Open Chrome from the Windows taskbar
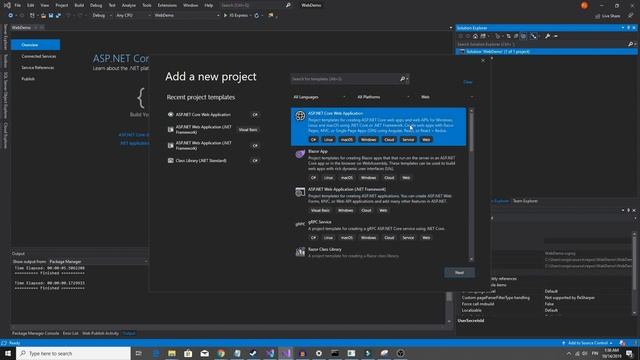 tap(221, 353)
